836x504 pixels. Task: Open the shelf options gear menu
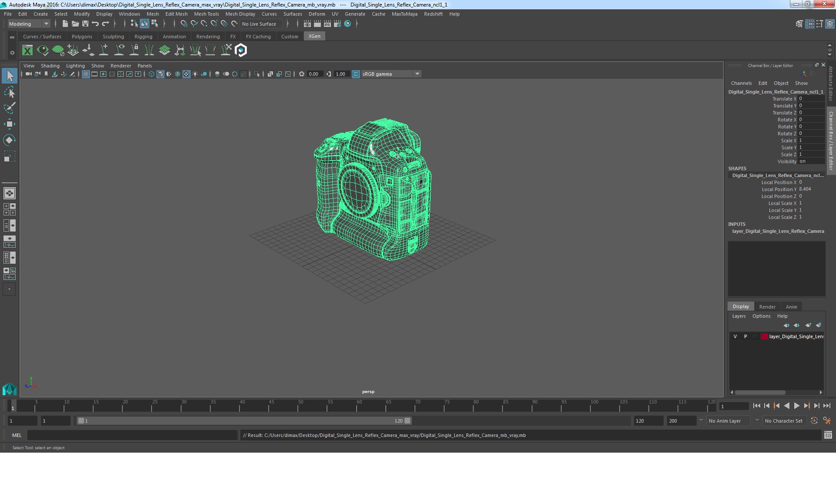tap(12, 53)
